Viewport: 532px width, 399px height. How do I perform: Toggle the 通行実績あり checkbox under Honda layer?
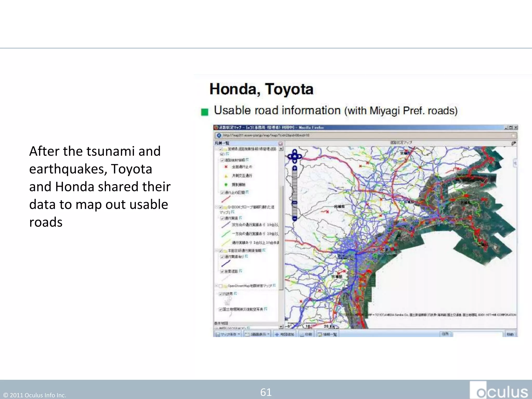pyautogui.click(x=222, y=257)
